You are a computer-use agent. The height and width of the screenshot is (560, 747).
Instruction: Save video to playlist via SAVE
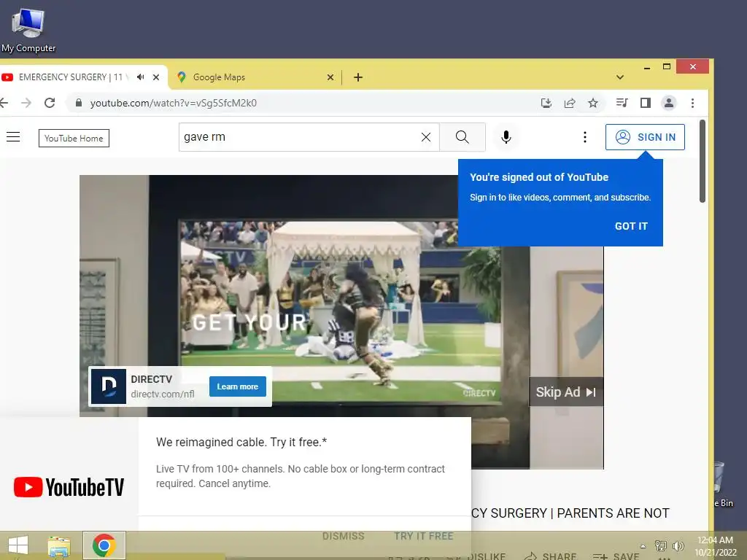point(616,556)
